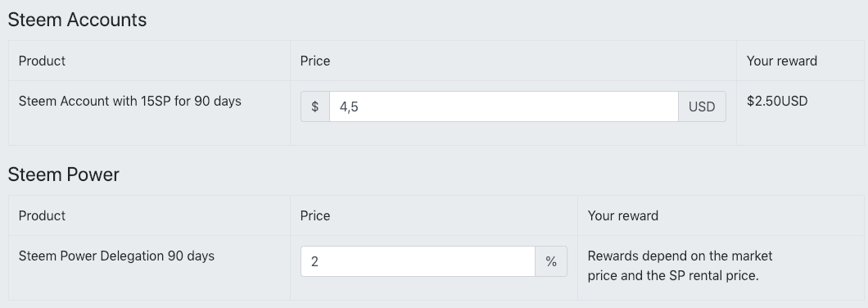Click Your reward header in Steem Power table
The image size is (868, 308).
pos(623,215)
